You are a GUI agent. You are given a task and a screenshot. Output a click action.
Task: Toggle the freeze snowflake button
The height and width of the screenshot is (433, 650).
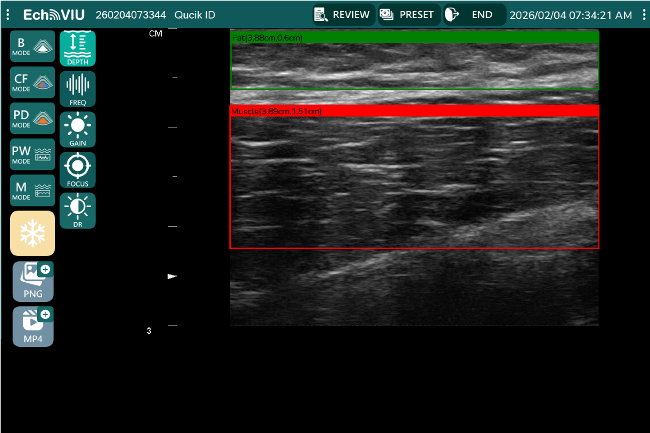[32, 233]
